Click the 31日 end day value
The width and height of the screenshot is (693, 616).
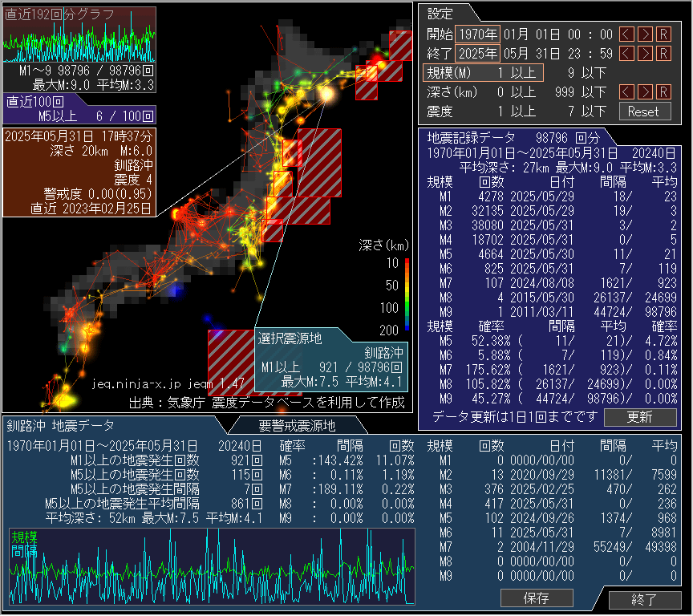(548, 54)
